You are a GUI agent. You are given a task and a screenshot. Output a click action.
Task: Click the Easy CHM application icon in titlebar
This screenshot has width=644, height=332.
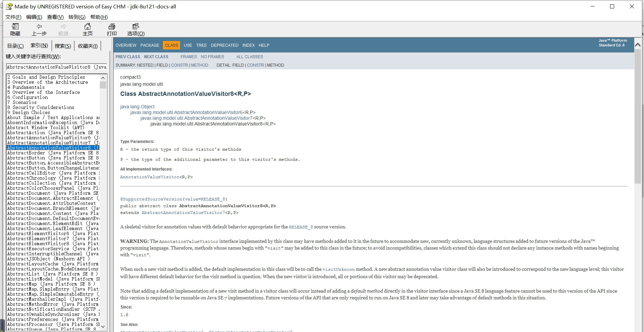(x=9, y=6)
